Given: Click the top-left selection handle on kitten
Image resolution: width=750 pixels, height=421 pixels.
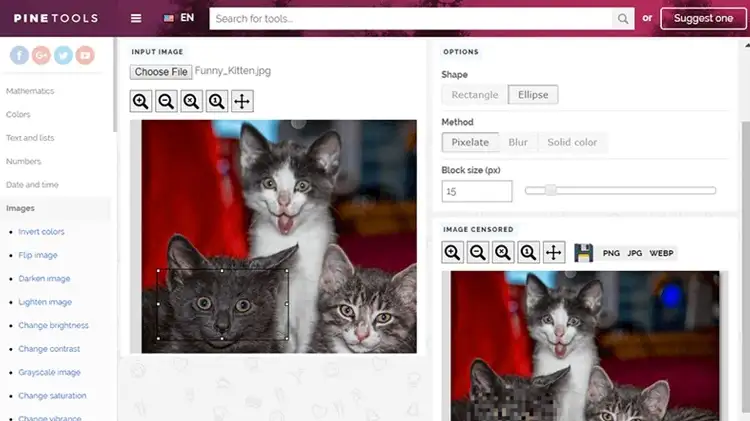Looking at the screenshot, I should 158,271.
